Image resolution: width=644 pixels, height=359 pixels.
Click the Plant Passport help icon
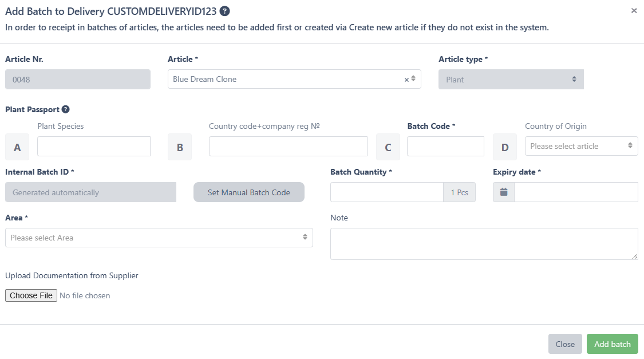66,109
